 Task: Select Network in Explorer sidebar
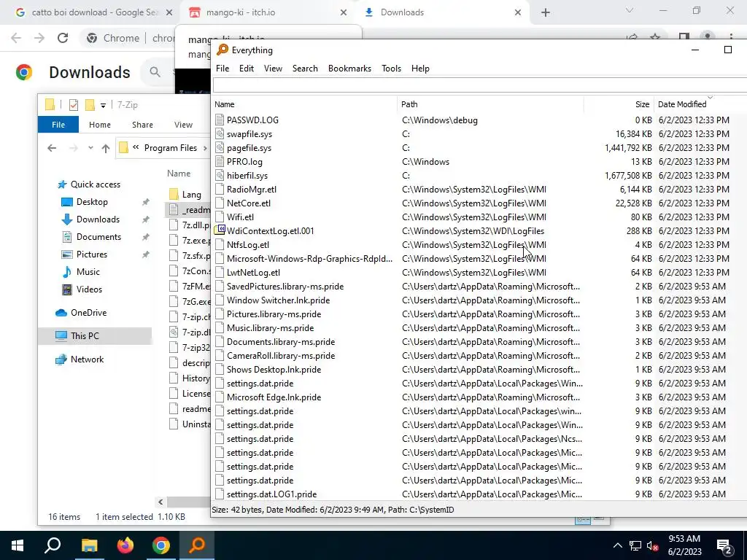pos(87,359)
